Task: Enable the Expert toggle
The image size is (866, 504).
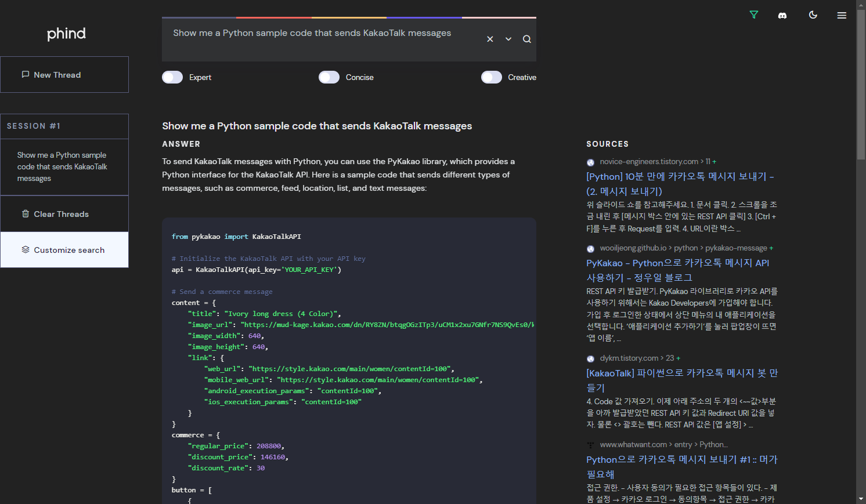Action: coord(172,77)
